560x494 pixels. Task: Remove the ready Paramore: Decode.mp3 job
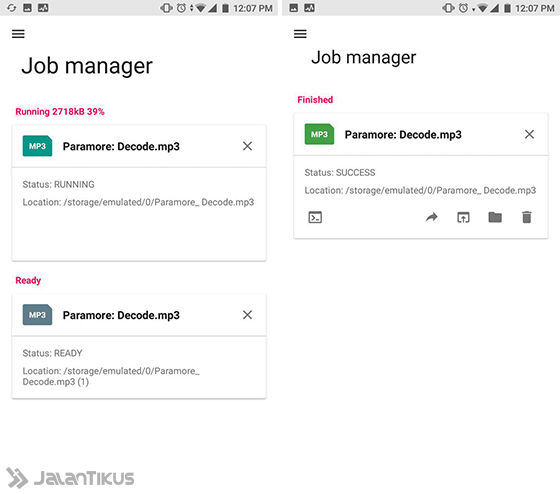(247, 315)
